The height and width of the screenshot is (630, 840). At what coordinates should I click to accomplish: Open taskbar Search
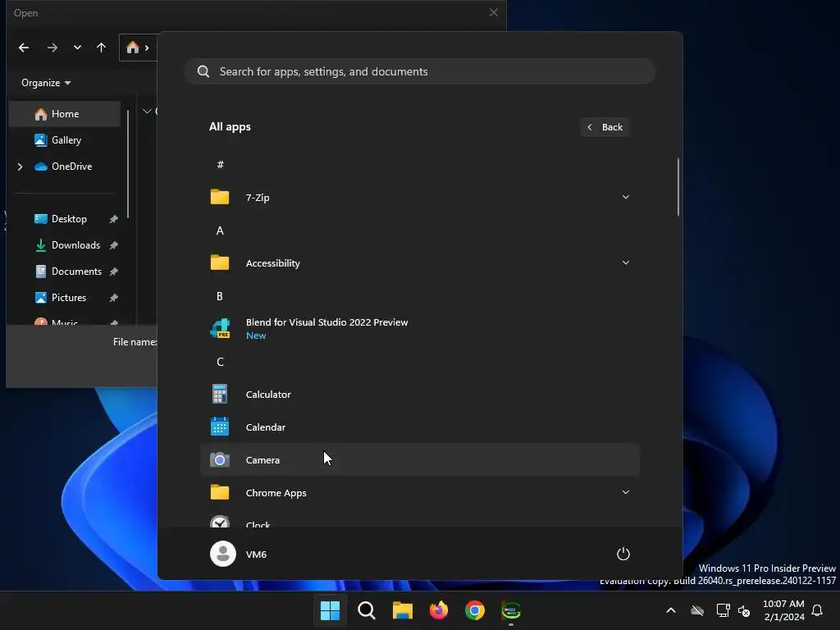tap(367, 610)
